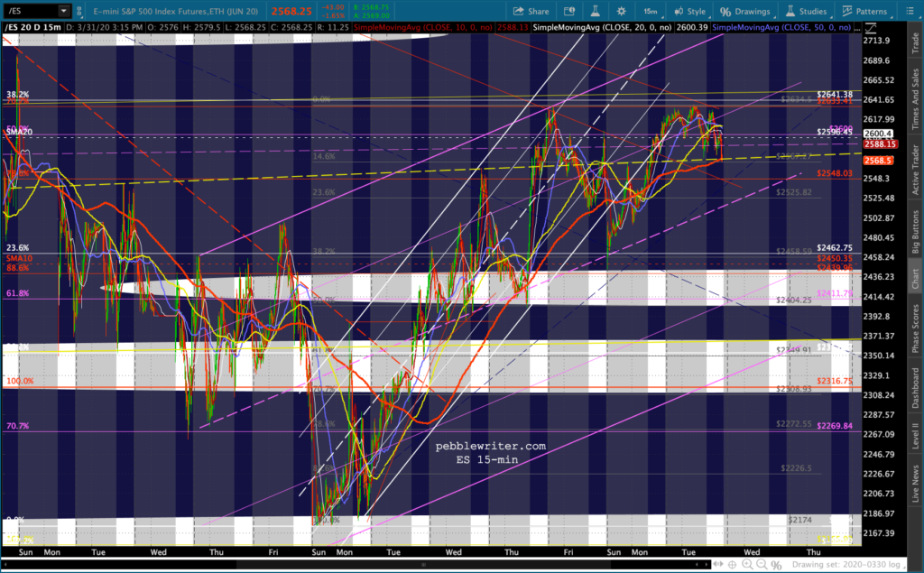Click the percent drawing tool icon at bottom
Screen dimensions: 924x573
(x=776, y=565)
